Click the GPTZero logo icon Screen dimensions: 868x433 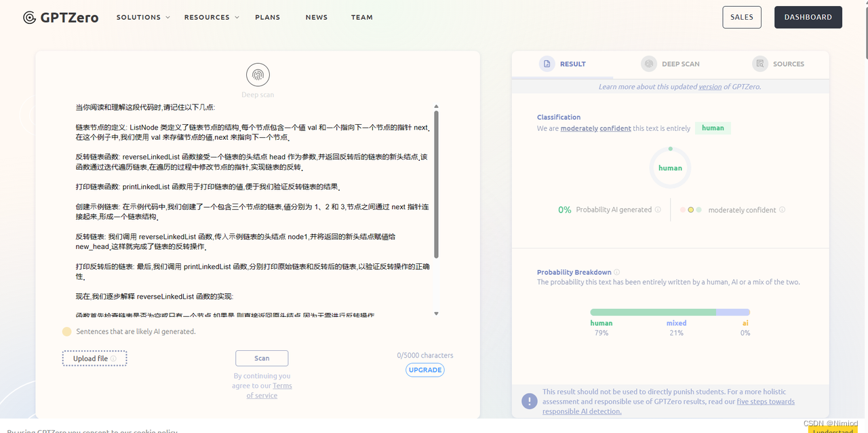pos(29,18)
